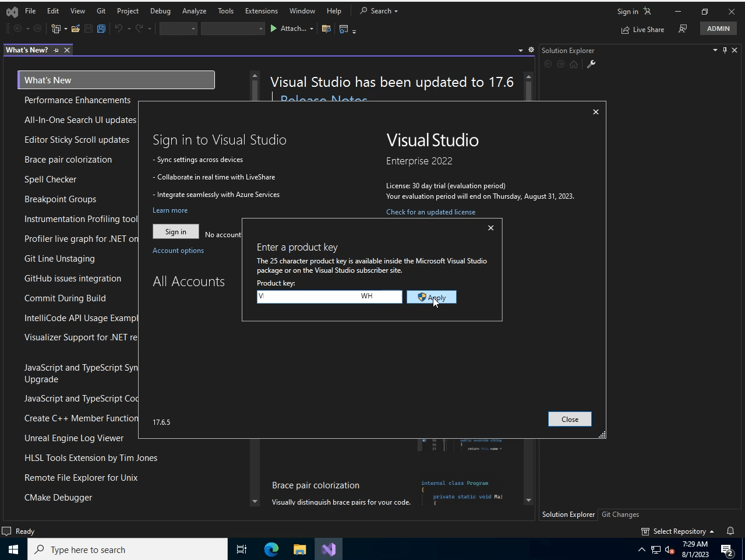Screen dimensions: 745x560
Task: Close the product key dialog
Action: tap(491, 228)
